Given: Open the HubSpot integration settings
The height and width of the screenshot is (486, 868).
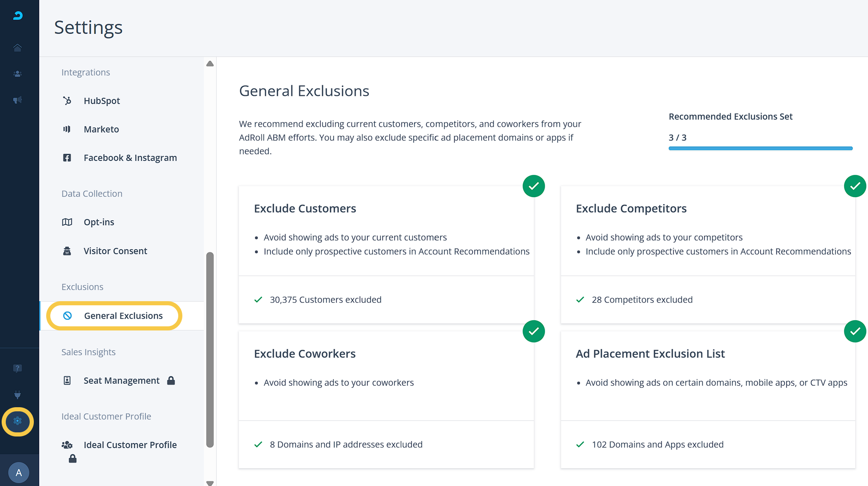Looking at the screenshot, I should pyautogui.click(x=101, y=101).
